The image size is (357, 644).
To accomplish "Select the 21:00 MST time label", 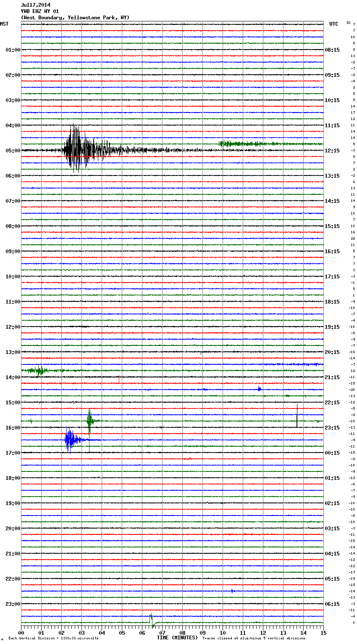I will pos(13,554).
